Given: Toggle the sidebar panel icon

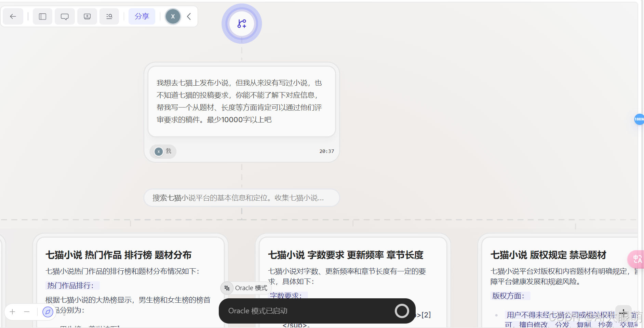Looking at the screenshot, I should tap(42, 16).
